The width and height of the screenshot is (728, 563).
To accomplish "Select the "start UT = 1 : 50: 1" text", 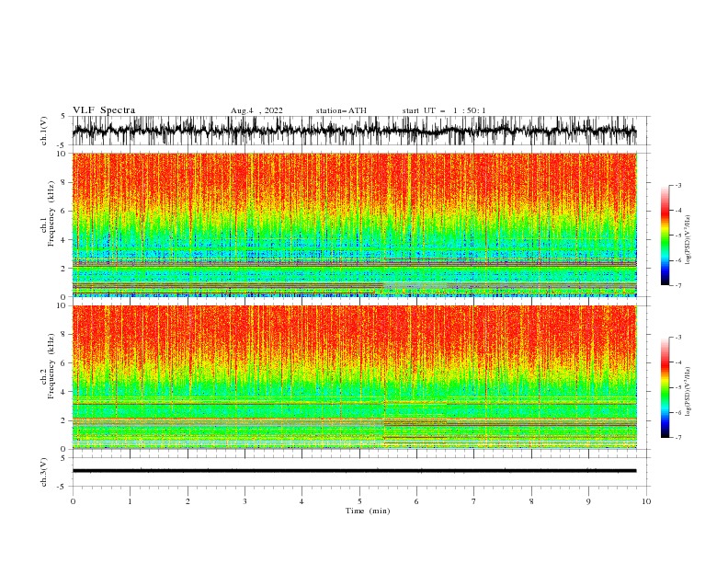I will [444, 110].
